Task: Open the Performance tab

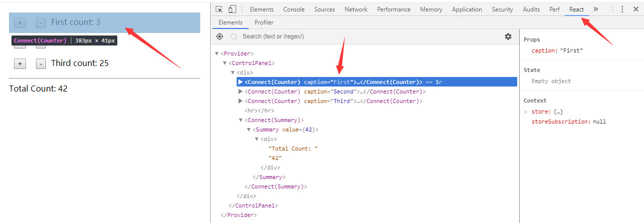Action: click(393, 9)
